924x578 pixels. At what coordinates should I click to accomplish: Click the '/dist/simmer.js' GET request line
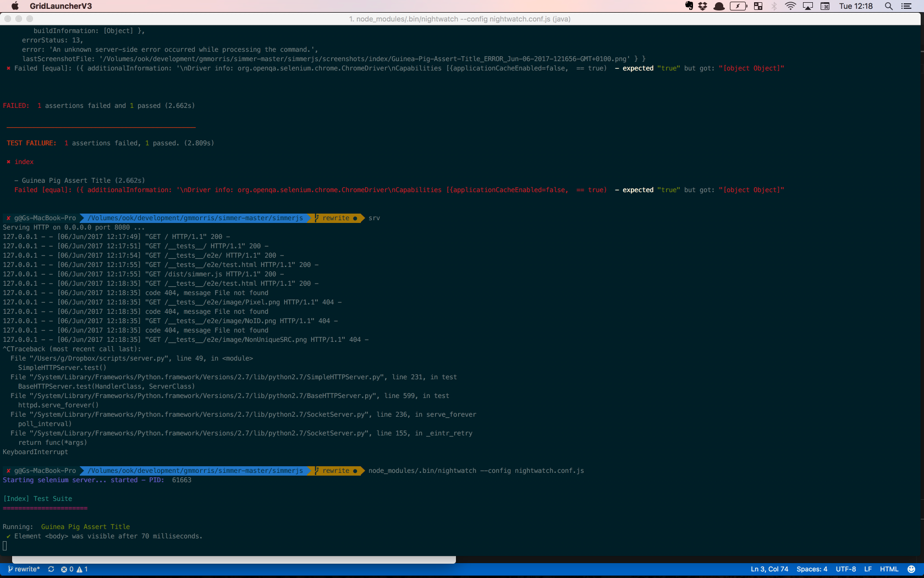coord(144,274)
